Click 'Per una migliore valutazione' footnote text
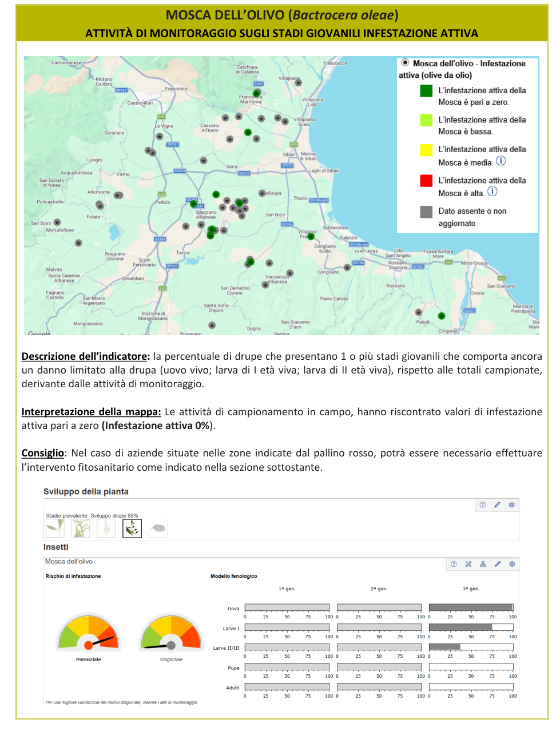The image size is (560, 731). (x=121, y=702)
